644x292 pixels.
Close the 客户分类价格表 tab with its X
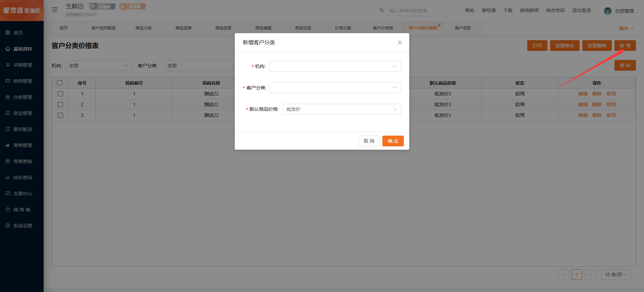(x=439, y=25)
